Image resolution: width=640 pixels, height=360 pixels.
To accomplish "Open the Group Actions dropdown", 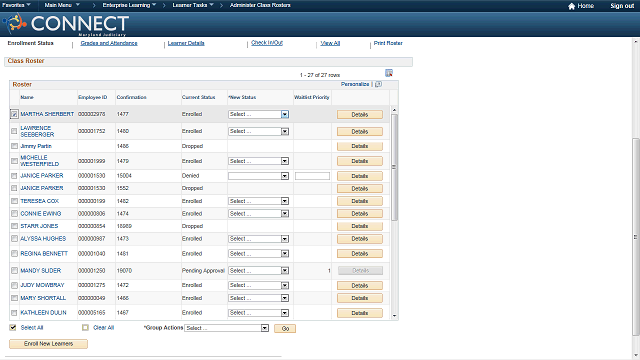I will click(227, 328).
